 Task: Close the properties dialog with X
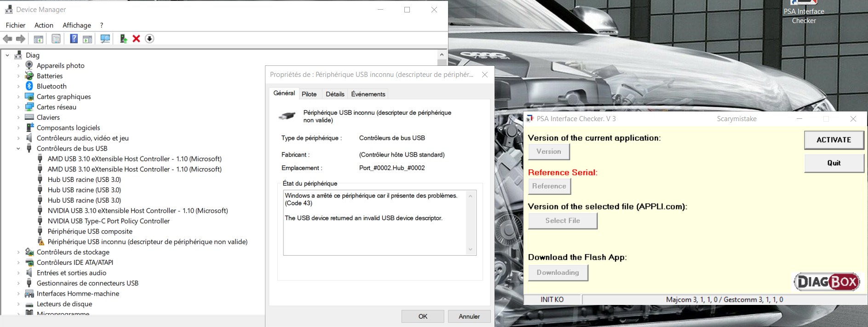click(x=484, y=75)
